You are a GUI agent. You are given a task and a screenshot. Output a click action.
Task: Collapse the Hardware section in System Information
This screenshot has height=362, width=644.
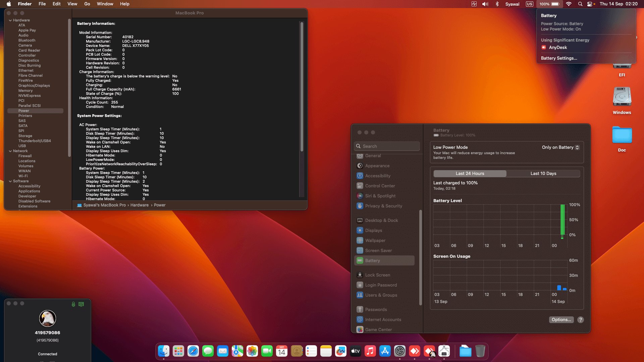pos(10,20)
